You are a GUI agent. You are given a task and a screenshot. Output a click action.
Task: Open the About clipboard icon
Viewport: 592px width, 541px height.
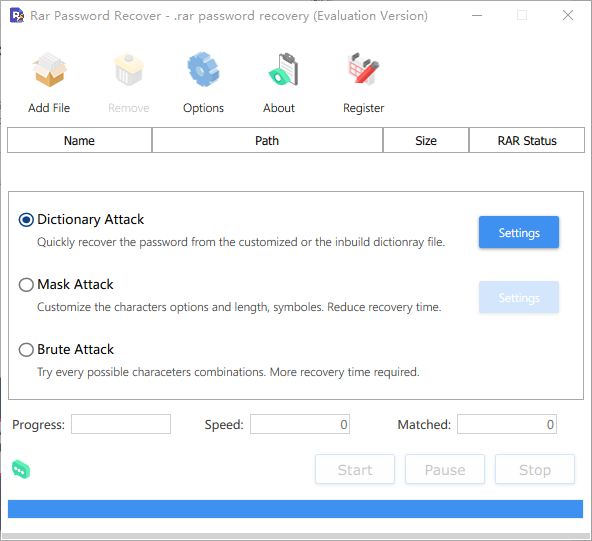coord(284,69)
